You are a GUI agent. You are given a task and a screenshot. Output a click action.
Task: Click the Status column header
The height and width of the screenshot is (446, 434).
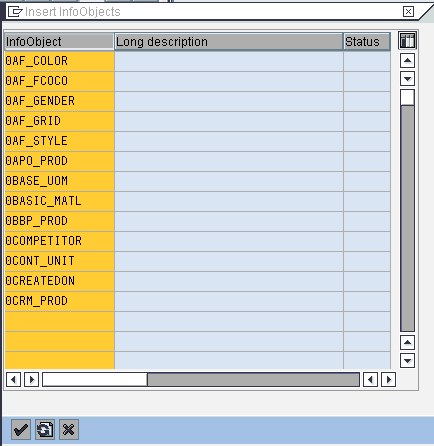(x=367, y=42)
